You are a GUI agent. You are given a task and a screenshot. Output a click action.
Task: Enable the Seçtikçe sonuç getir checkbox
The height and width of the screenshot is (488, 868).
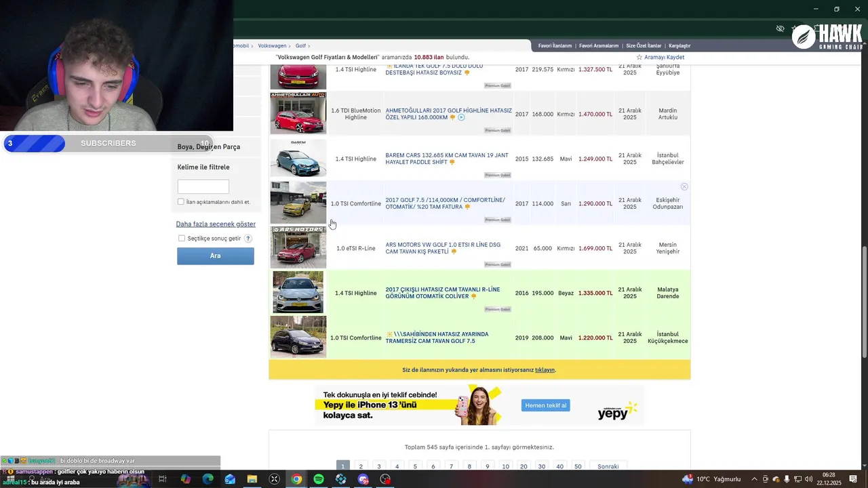point(182,239)
